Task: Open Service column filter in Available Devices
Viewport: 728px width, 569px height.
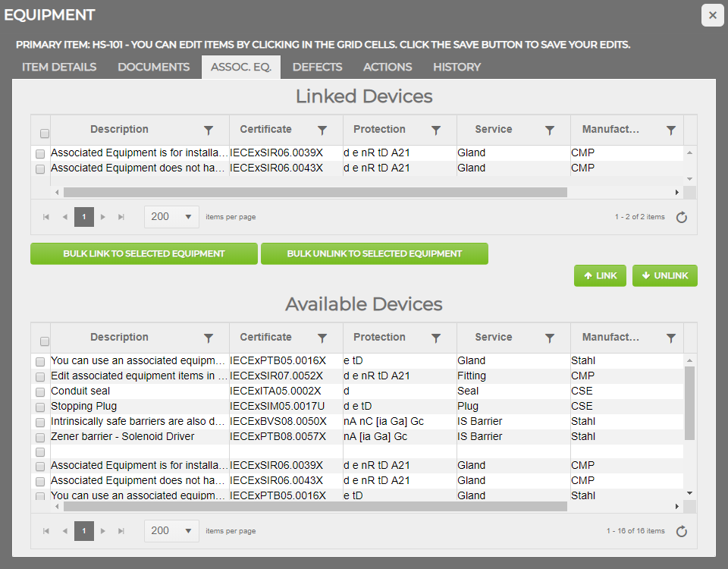Action: (550, 338)
